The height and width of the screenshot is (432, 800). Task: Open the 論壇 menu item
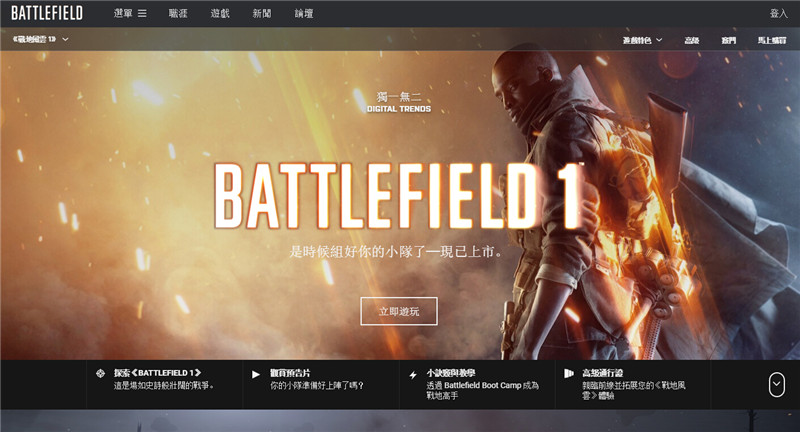click(304, 13)
